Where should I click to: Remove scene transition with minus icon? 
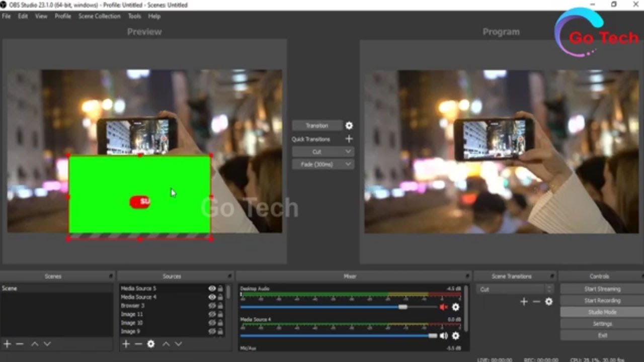pos(536,301)
